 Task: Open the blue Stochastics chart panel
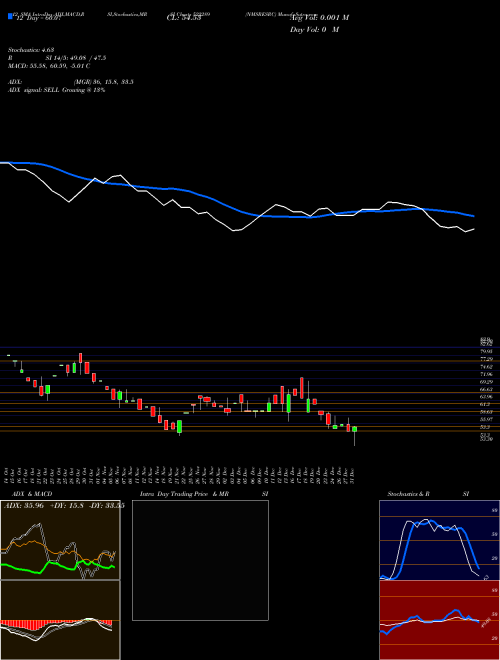click(439, 540)
